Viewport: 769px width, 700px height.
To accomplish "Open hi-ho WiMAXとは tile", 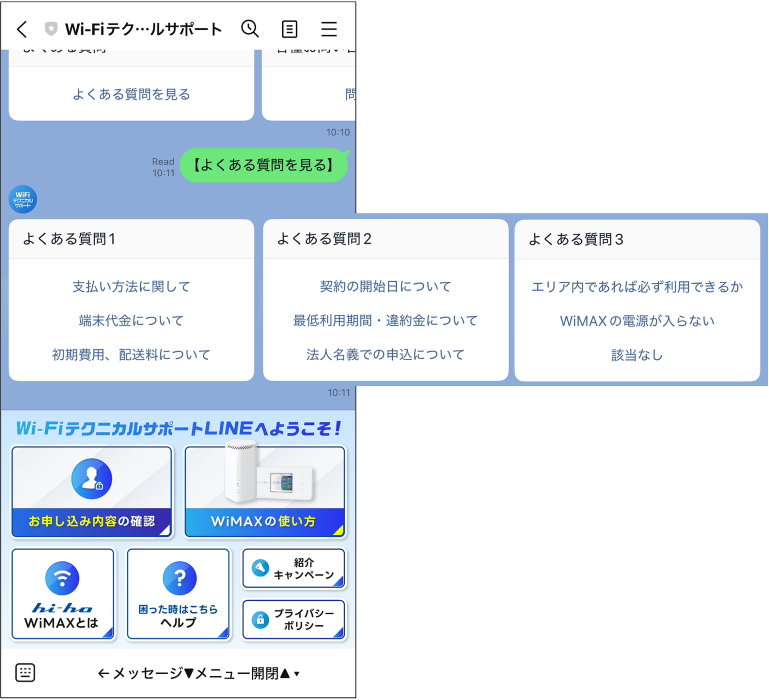I will [x=63, y=594].
